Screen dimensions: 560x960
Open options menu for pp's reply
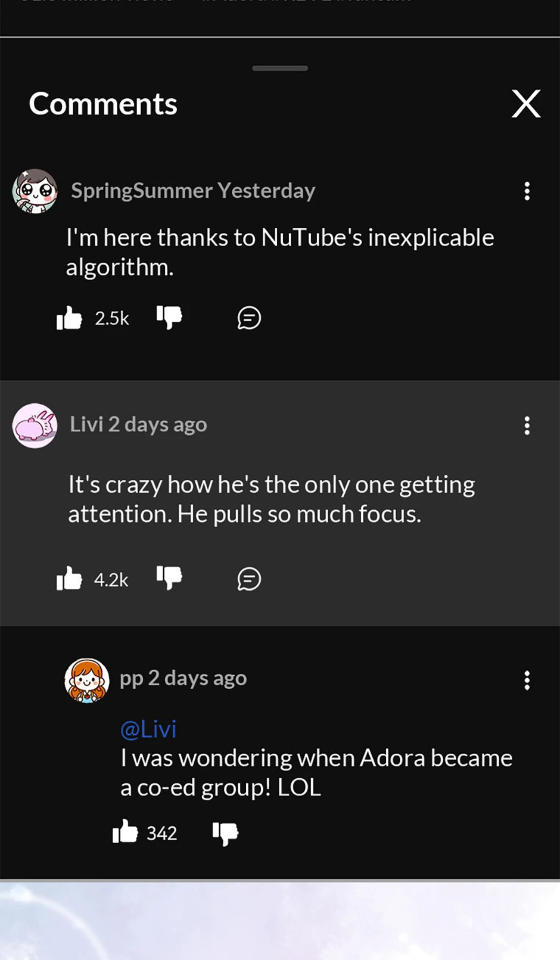pyautogui.click(x=527, y=680)
